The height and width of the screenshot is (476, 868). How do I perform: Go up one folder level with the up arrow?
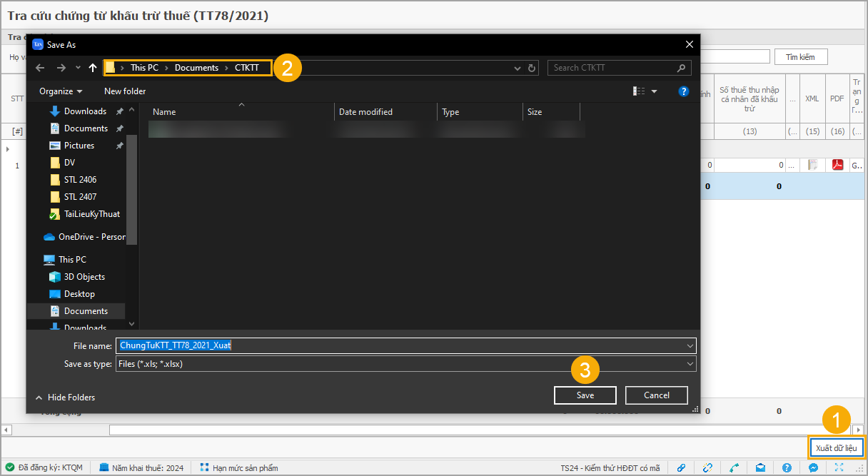coord(93,68)
